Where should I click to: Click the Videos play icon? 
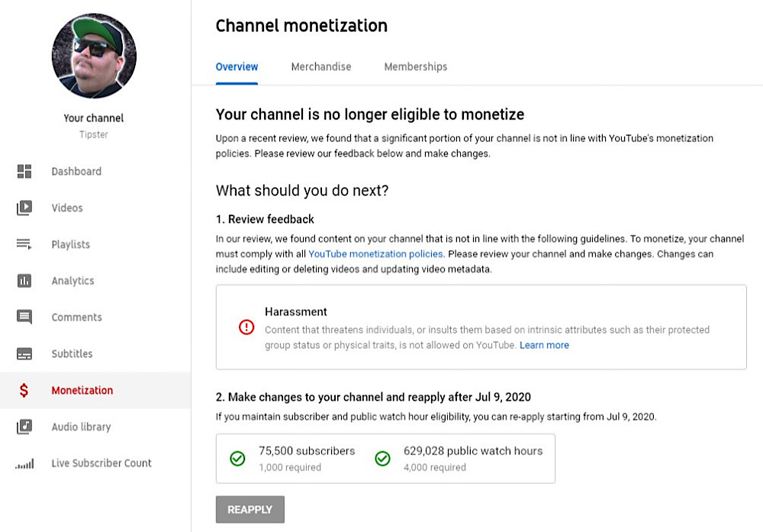24,208
